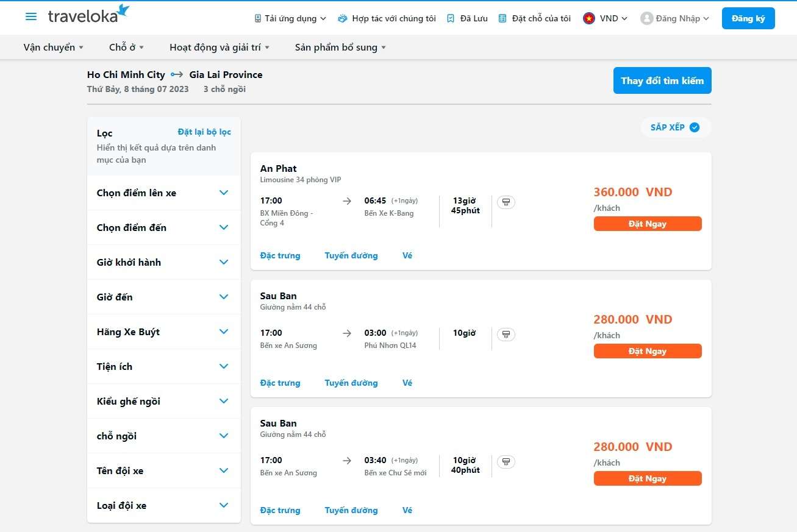Open the hamburger menu icon
Image resolution: width=797 pixels, height=532 pixels.
(31, 16)
